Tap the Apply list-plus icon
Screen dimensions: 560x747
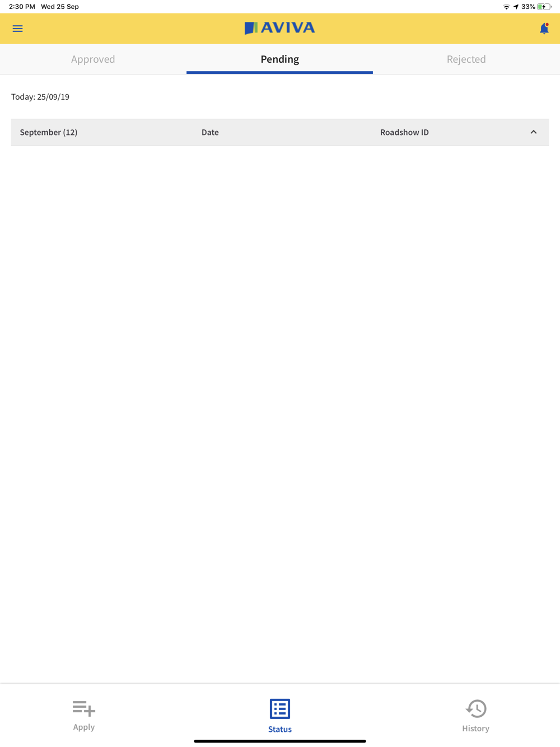[x=84, y=708]
